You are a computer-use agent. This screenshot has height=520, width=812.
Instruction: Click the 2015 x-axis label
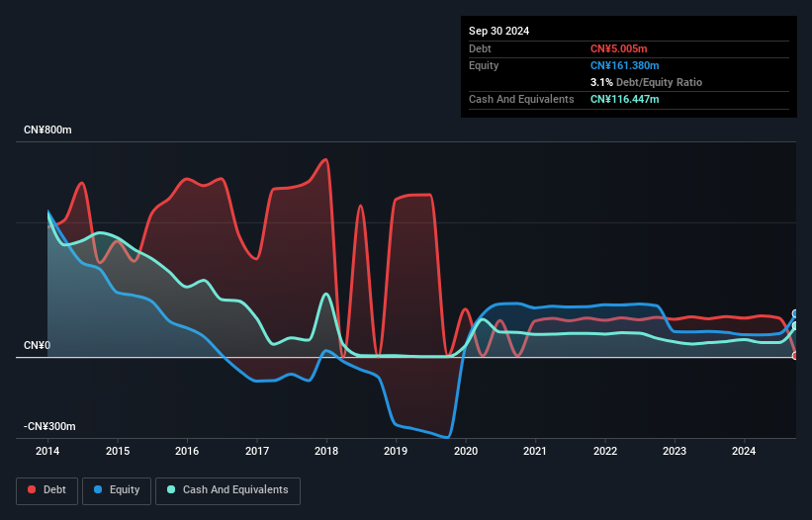(118, 451)
